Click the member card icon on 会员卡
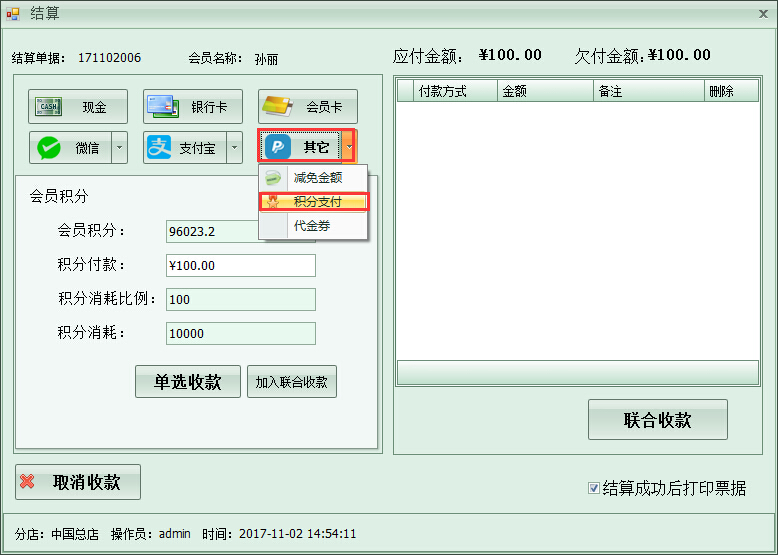The image size is (778, 555). point(277,106)
